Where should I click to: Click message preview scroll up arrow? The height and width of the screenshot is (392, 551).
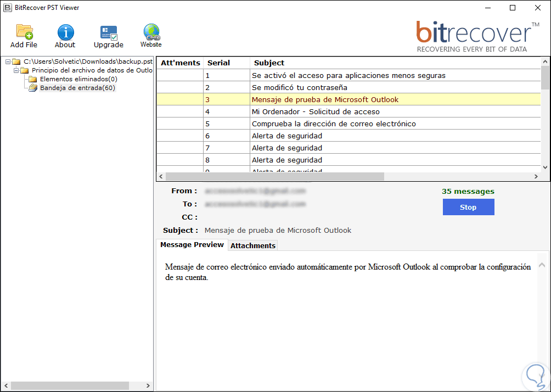pos(542,265)
